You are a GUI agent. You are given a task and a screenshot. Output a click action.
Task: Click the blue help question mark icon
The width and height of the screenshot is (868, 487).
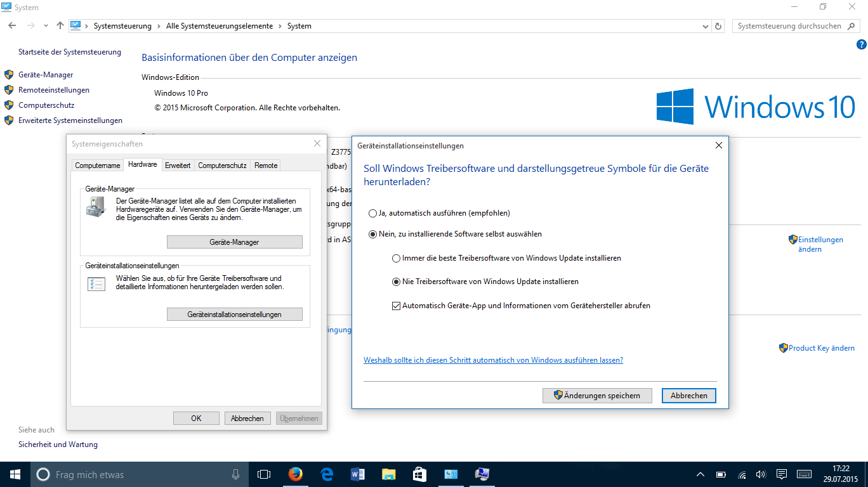(861, 44)
